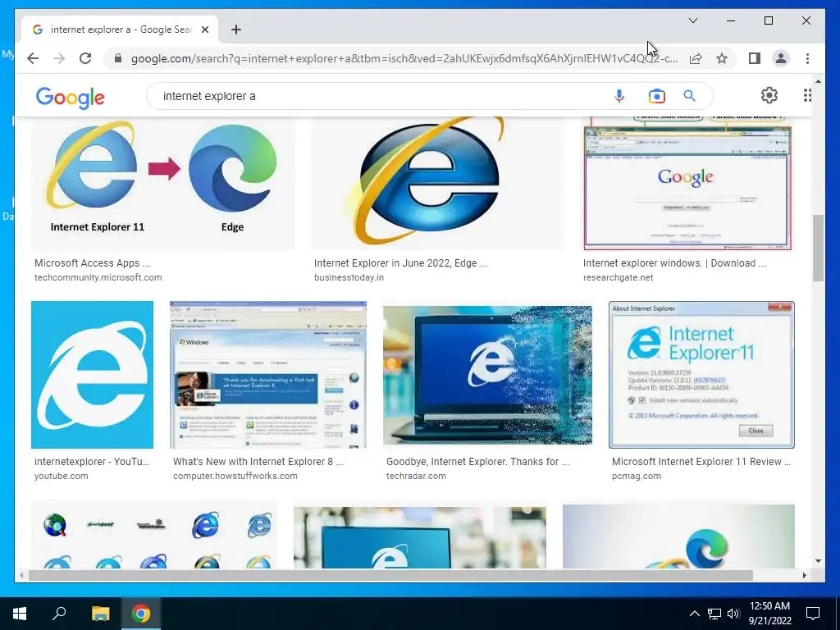Search by image camera icon

656,96
